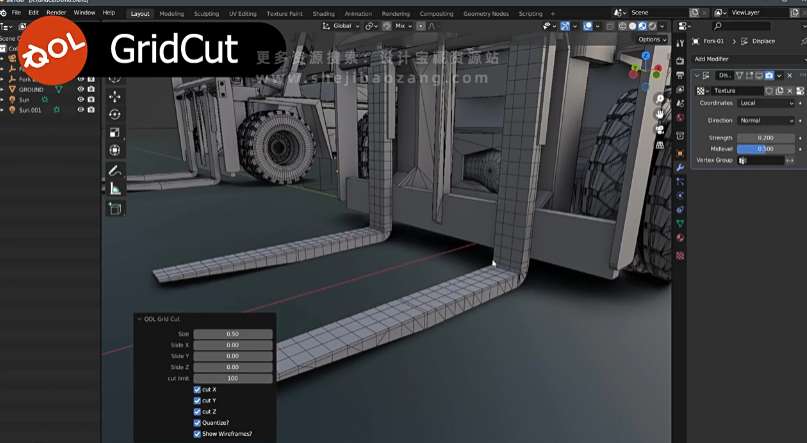Select the Move tool in viewport toolbar
Viewport: 807px width, 443px height.
115,96
